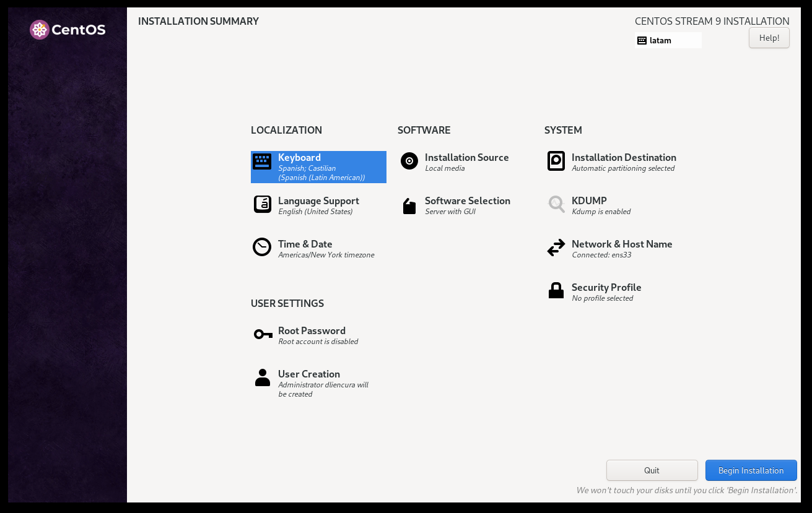812x513 pixels.
Task: Open Installation Source label
Action: 467,158
